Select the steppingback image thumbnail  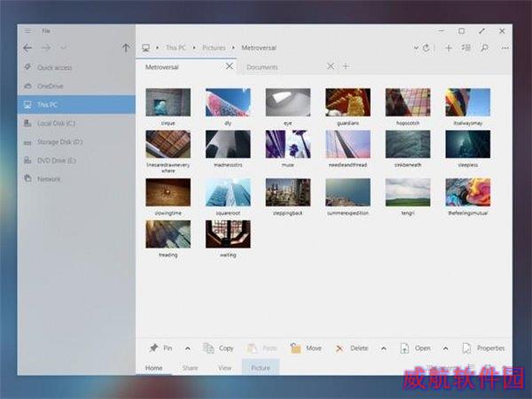[287, 192]
